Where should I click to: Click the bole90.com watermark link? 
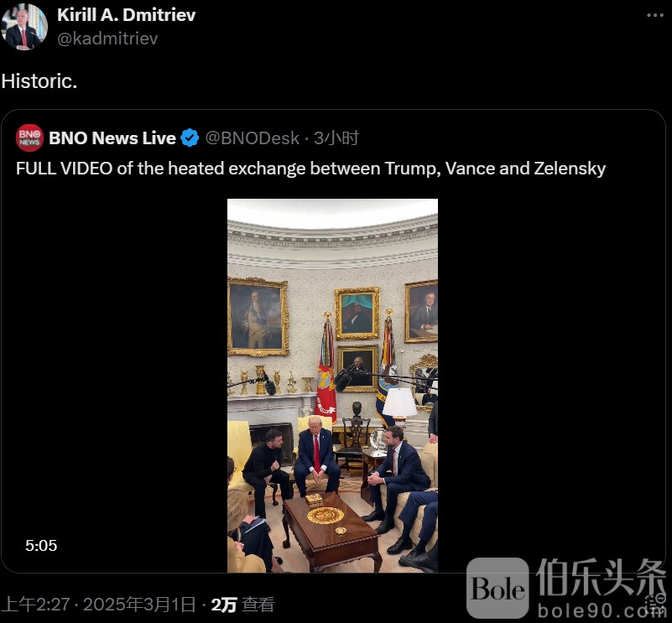click(x=601, y=610)
